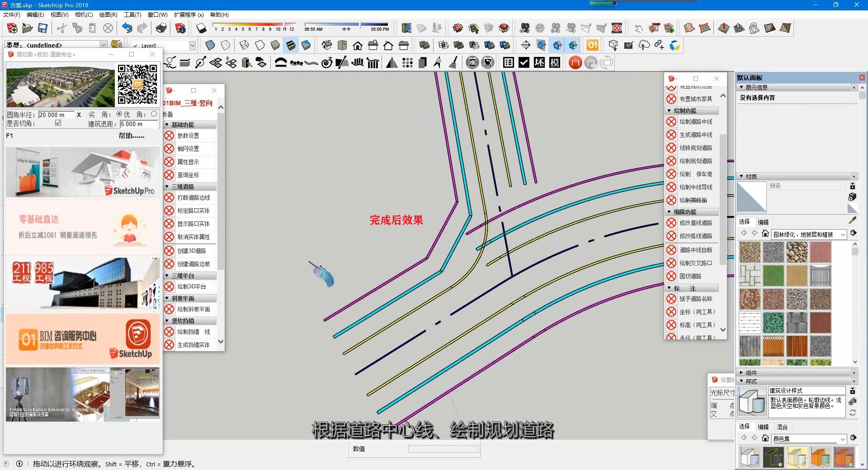This screenshot has width=868, height=470.
Task: Switch to Iso view icon
Action: pyautogui.click(x=327, y=45)
